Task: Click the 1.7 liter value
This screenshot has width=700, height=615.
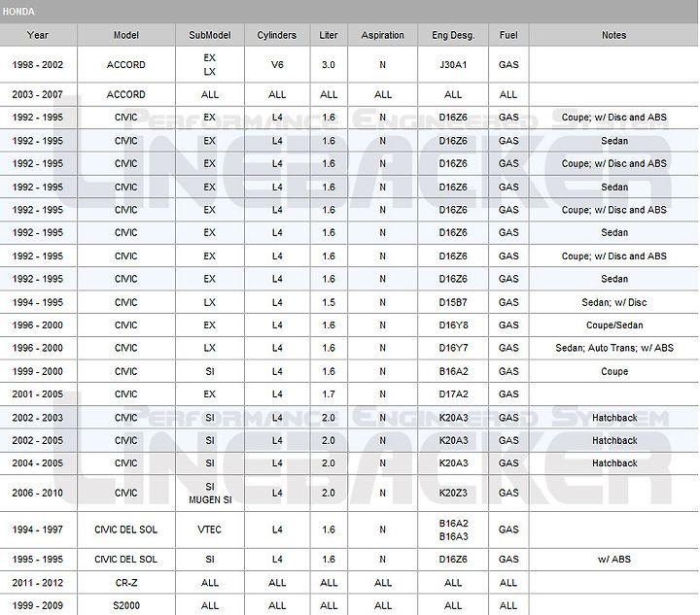Action: point(329,394)
